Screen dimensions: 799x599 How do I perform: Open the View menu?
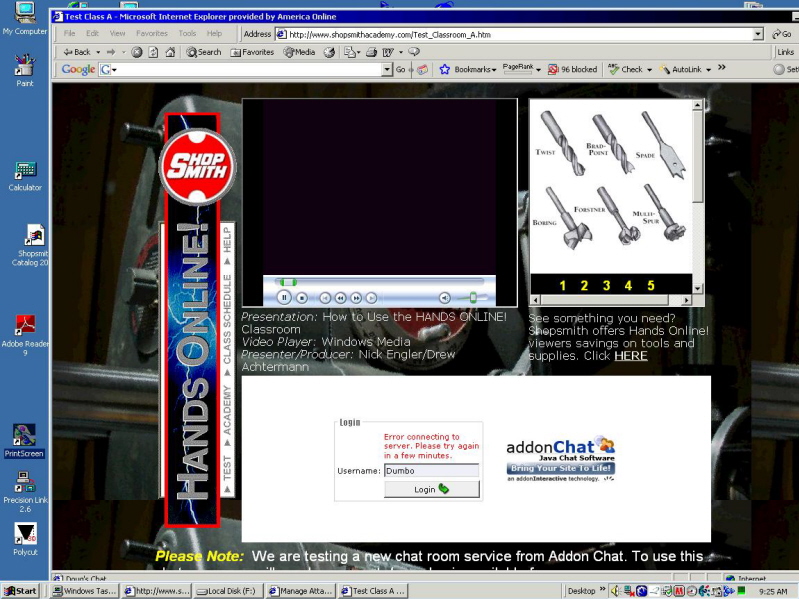click(117, 33)
